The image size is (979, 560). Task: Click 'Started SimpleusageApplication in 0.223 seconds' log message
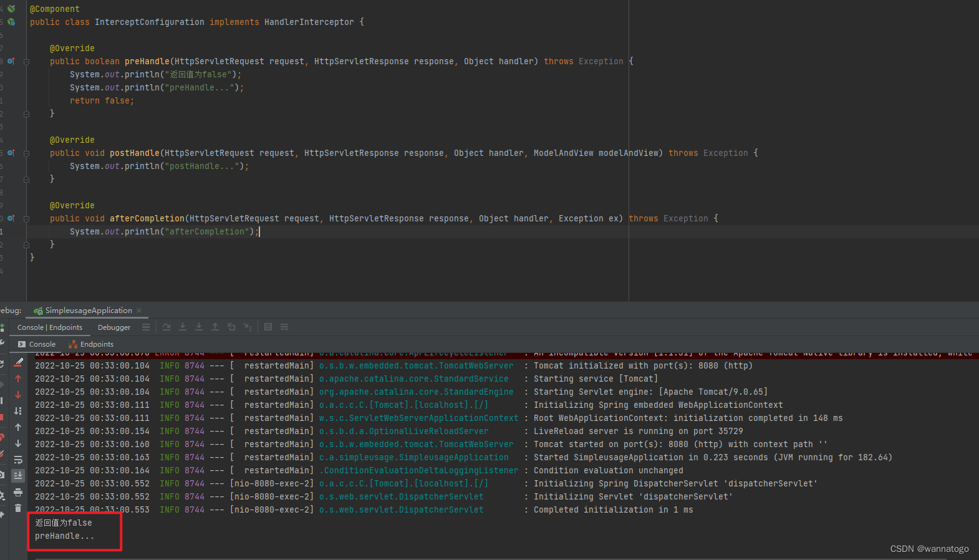(x=713, y=457)
